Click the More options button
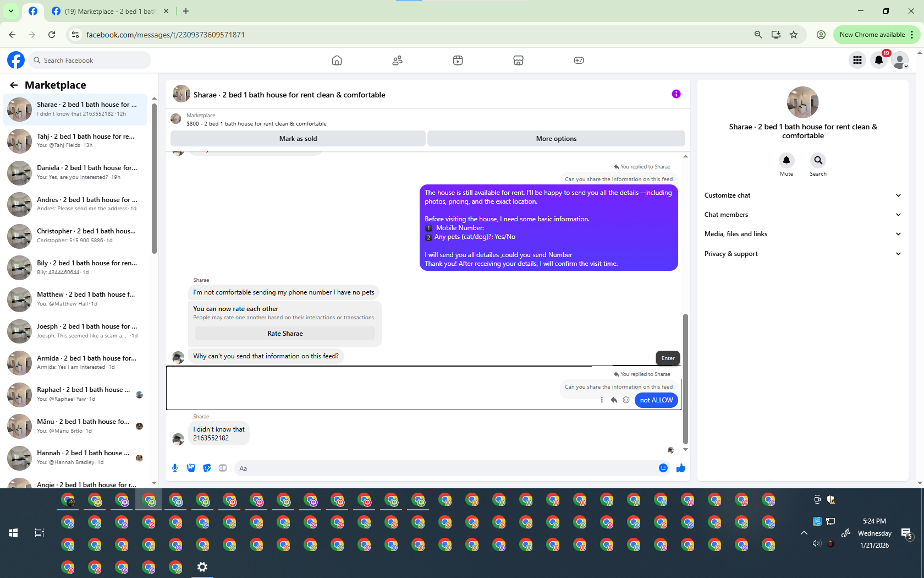The width and height of the screenshot is (924, 578). [556, 139]
